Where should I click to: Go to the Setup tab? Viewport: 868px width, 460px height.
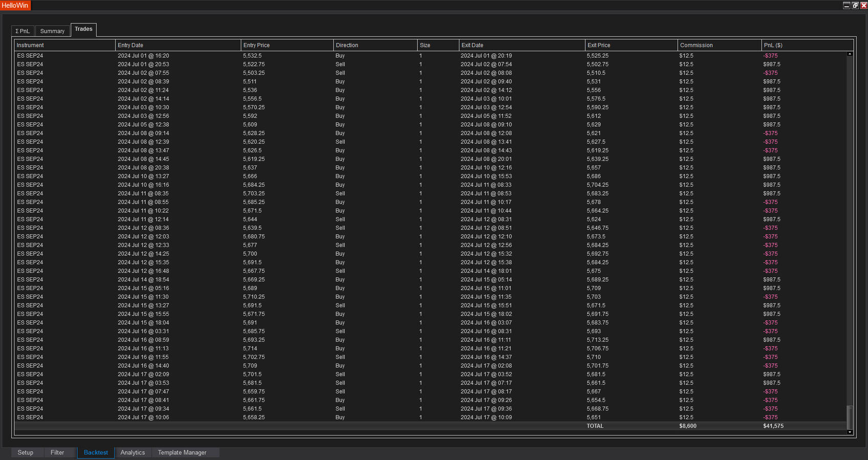coord(26,453)
